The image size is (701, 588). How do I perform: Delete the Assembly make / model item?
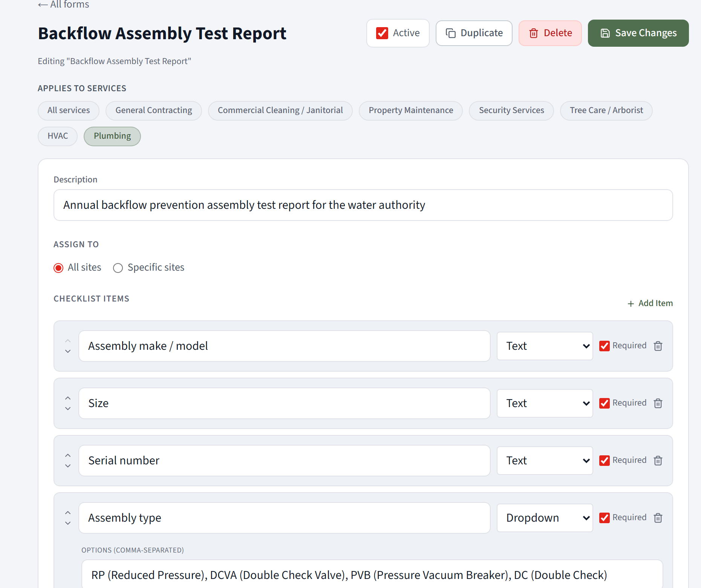click(x=658, y=346)
